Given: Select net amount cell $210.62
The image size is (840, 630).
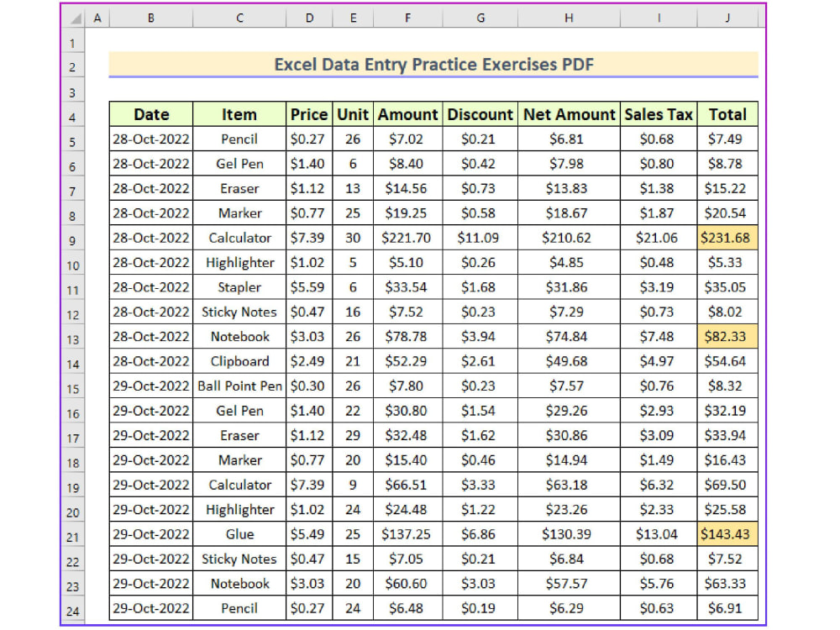Looking at the screenshot, I should tap(569, 238).
